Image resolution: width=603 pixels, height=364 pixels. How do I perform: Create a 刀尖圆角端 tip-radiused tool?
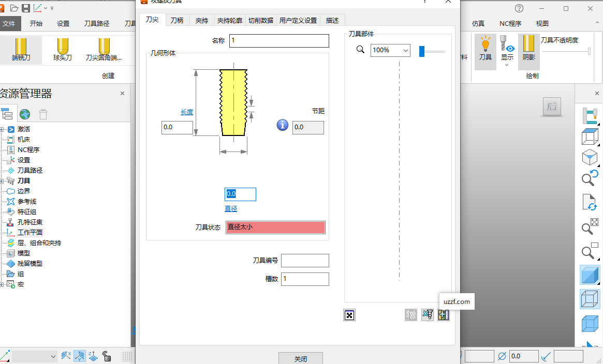coord(104,50)
